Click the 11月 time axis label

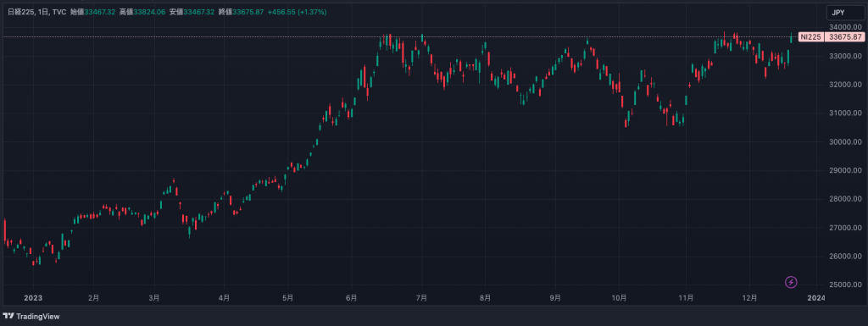pos(686,298)
